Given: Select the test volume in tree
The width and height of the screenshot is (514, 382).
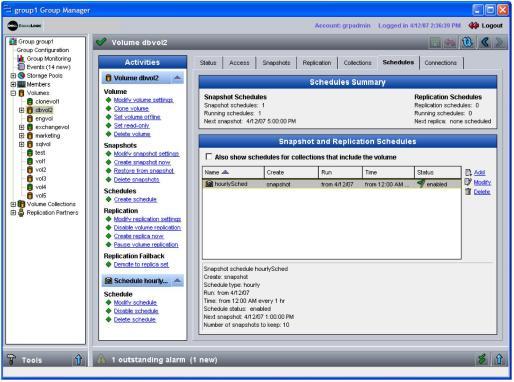Looking at the screenshot, I should tap(40, 153).
